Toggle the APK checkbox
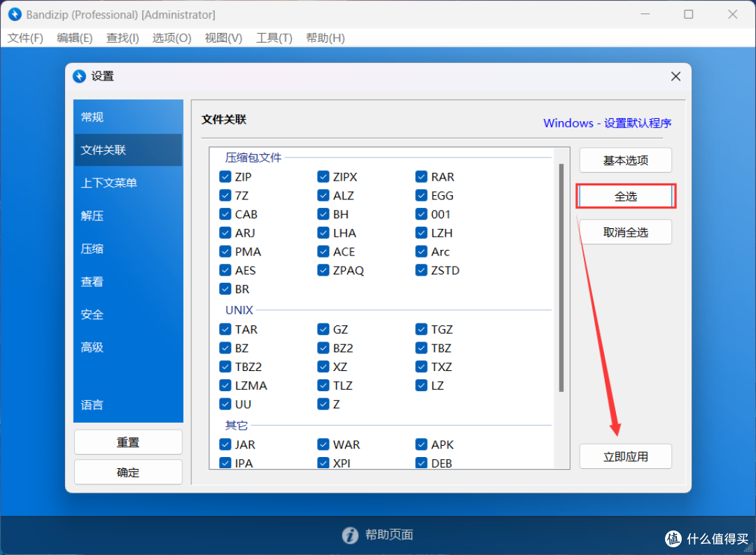756x555 pixels. [421, 444]
